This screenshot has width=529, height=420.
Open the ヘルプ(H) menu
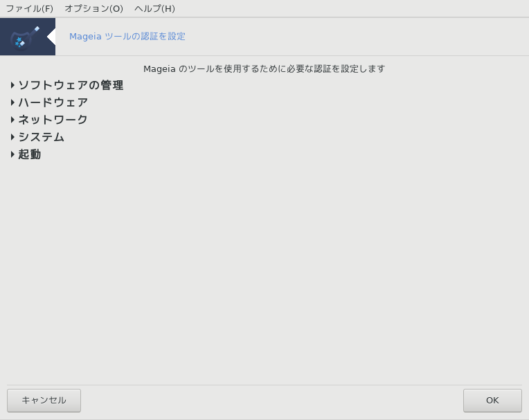(x=154, y=8)
